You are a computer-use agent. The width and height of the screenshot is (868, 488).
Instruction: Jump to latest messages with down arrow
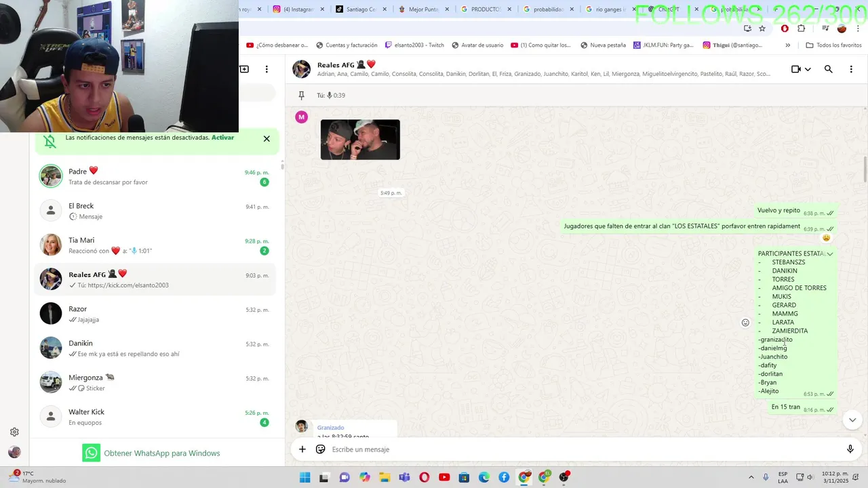coord(852,420)
